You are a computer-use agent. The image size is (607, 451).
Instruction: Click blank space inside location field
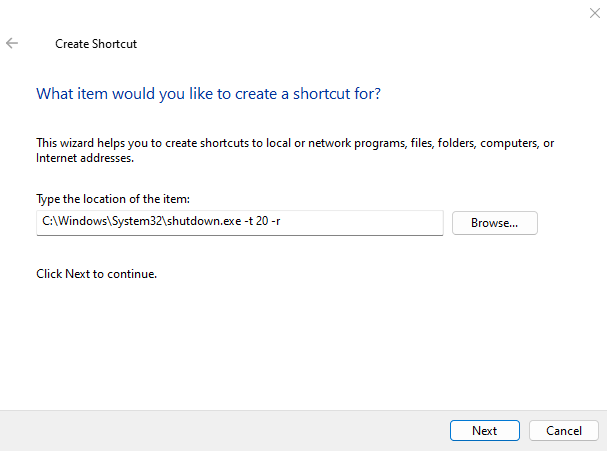pos(362,223)
